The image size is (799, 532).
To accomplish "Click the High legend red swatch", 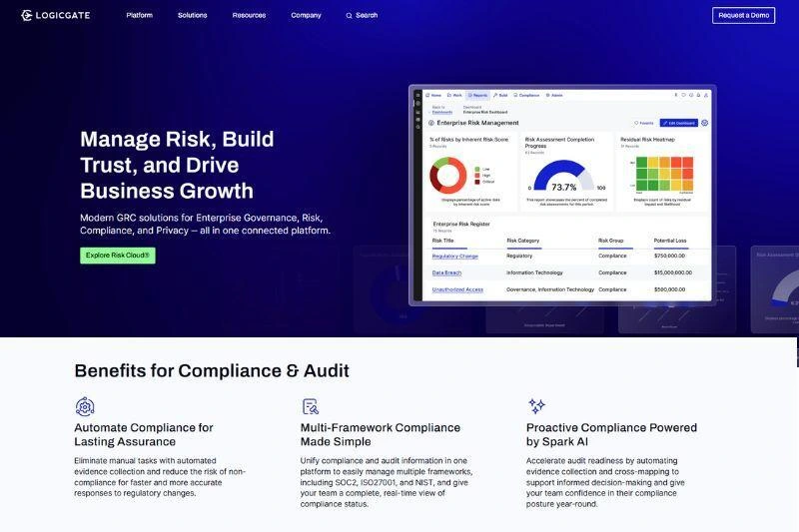I will click(477, 176).
